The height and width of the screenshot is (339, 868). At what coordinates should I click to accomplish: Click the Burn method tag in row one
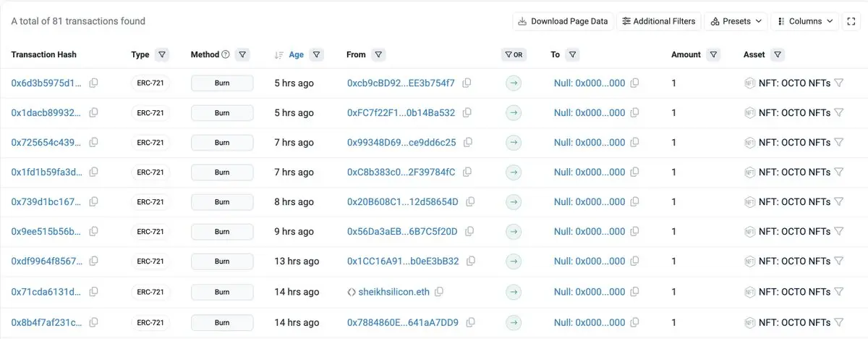222,83
